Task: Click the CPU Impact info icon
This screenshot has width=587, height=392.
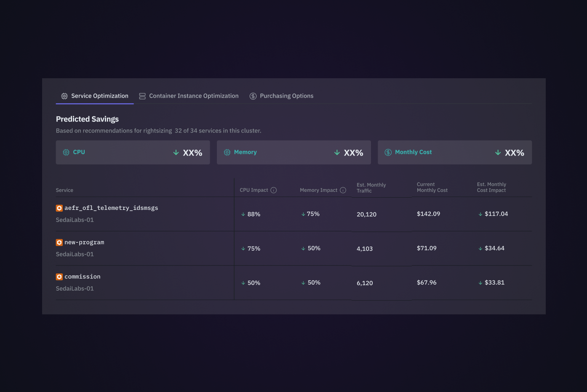Action: coord(274,190)
